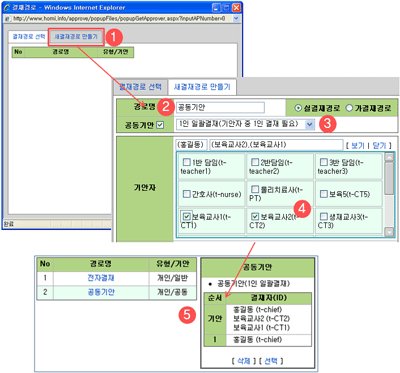The height and width of the screenshot is (373, 400).
Task: Close the Internet Explorer window
Action: [x=236, y=8]
